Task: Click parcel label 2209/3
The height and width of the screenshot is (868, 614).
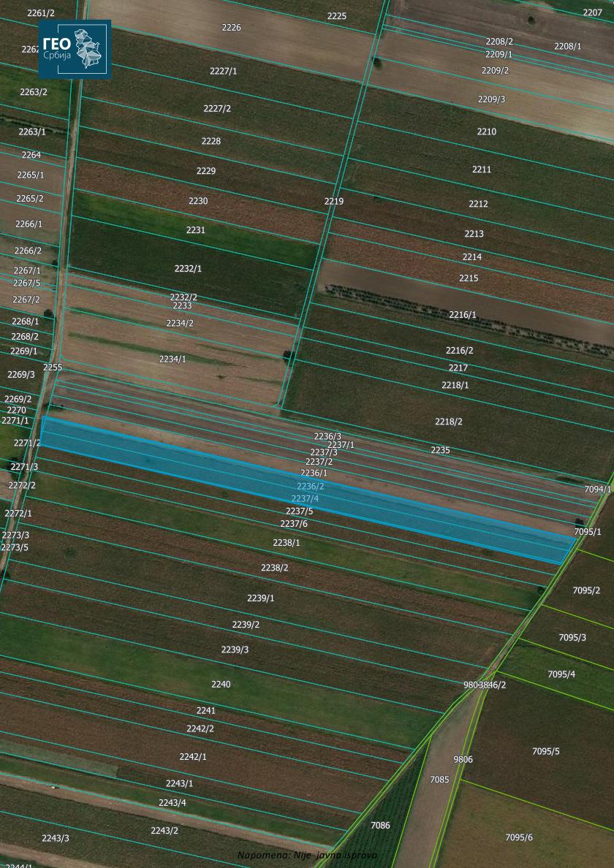Action: [x=492, y=99]
